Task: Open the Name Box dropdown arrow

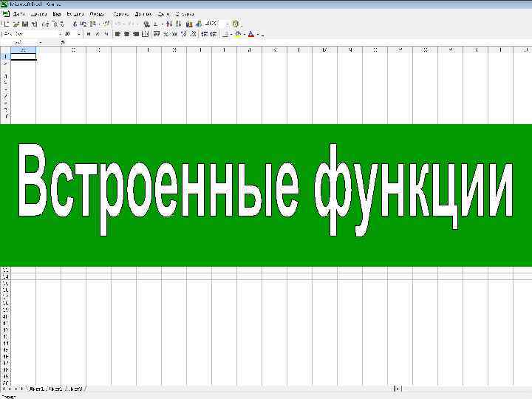Action: 41,42
